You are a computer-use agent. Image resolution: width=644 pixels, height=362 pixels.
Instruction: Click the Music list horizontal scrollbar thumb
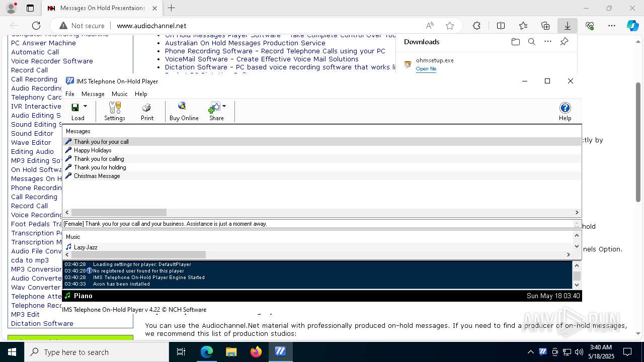[x=138, y=254]
